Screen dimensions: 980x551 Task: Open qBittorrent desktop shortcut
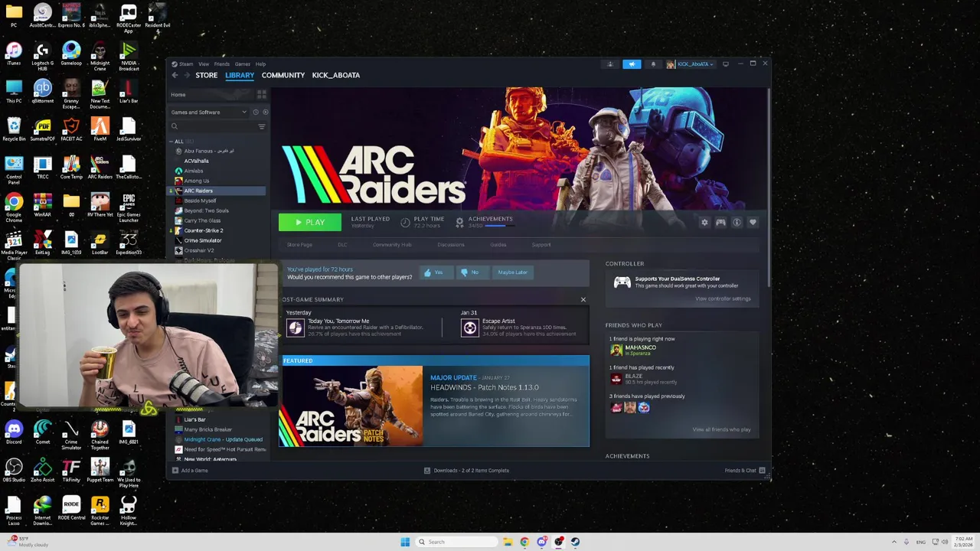tap(42, 92)
